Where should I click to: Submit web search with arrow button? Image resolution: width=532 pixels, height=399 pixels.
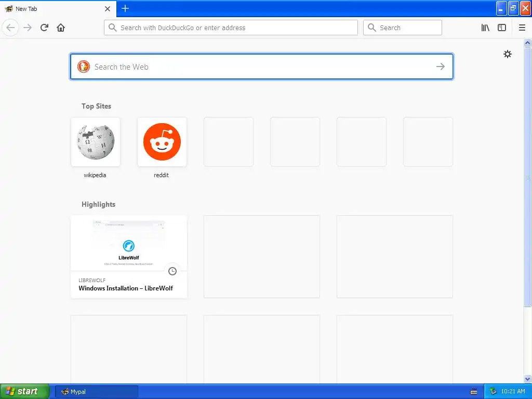click(441, 66)
